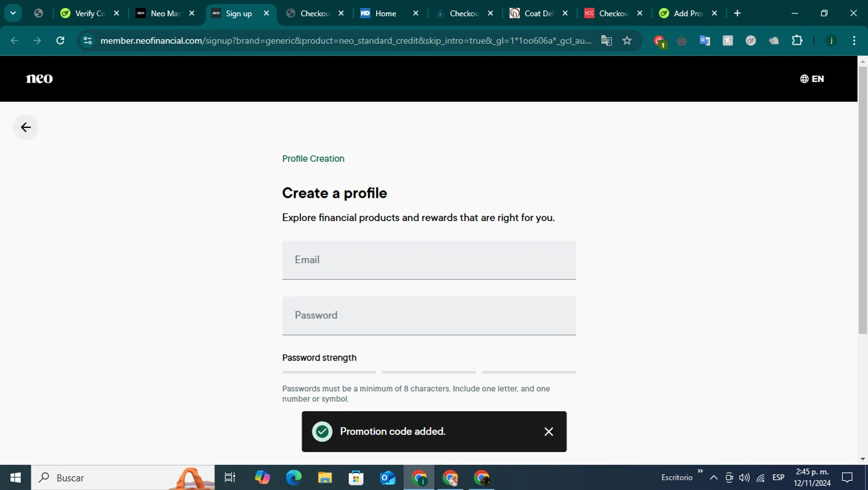Open a new browser tab
The height and width of the screenshot is (490, 868).
(737, 13)
